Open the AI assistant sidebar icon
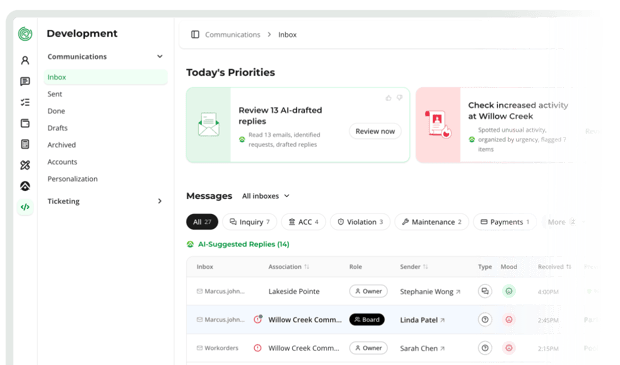This screenshot has height=365, width=620. click(x=25, y=186)
